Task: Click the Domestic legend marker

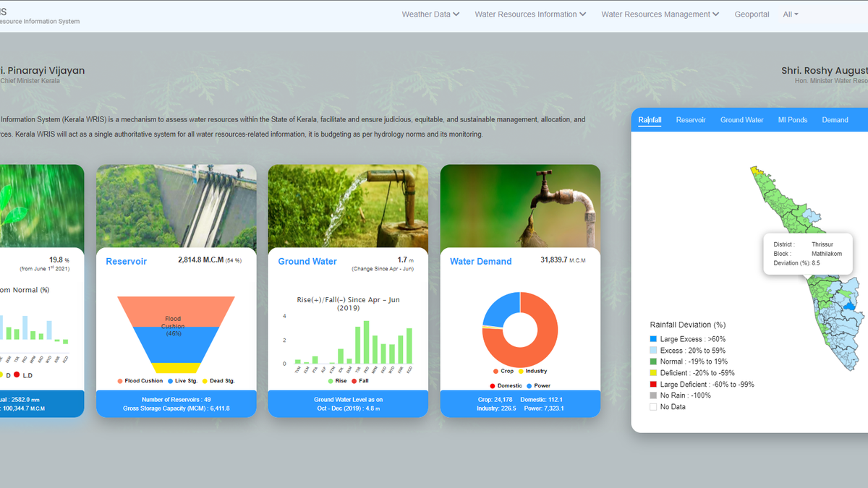Action: 494,386
